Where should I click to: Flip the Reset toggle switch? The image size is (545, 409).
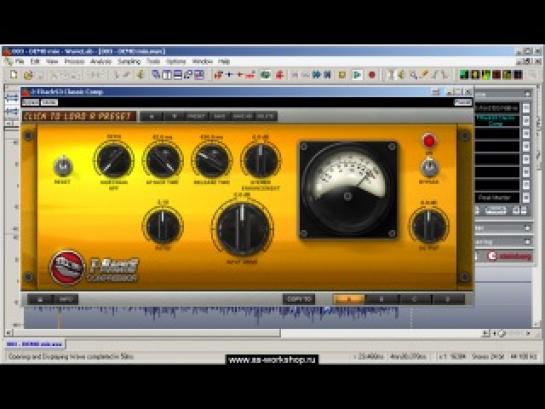tap(63, 167)
